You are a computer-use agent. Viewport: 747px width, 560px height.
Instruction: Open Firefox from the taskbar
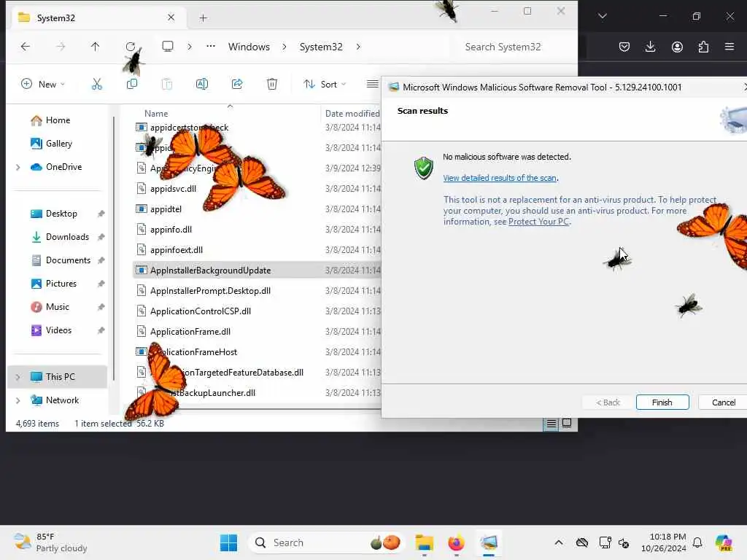click(x=457, y=542)
